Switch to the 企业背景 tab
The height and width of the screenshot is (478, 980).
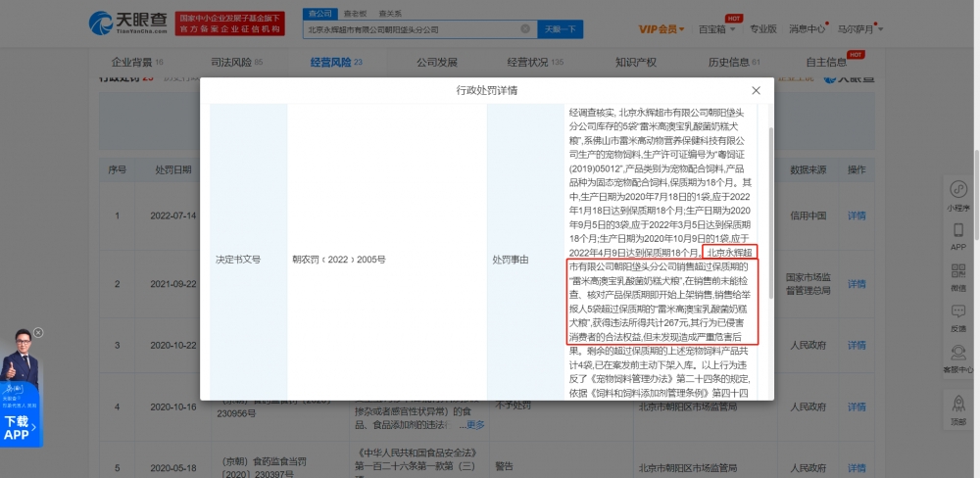pos(137,62)
